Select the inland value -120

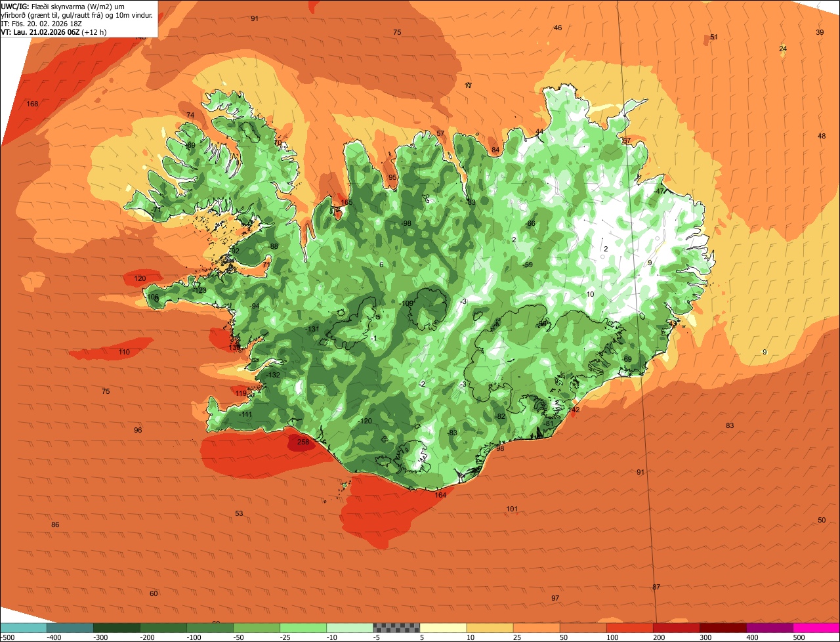point(365,421)
